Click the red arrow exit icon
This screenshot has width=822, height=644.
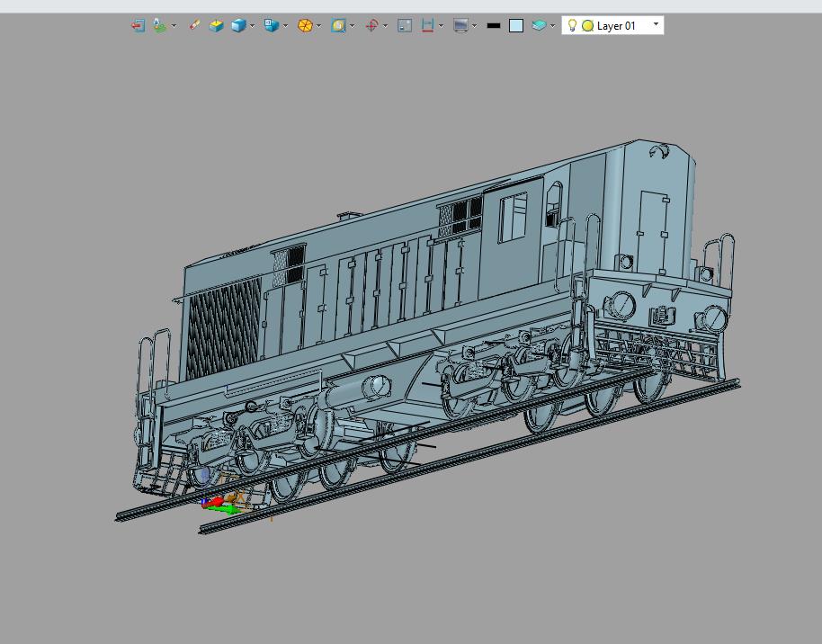click(138, 25)
